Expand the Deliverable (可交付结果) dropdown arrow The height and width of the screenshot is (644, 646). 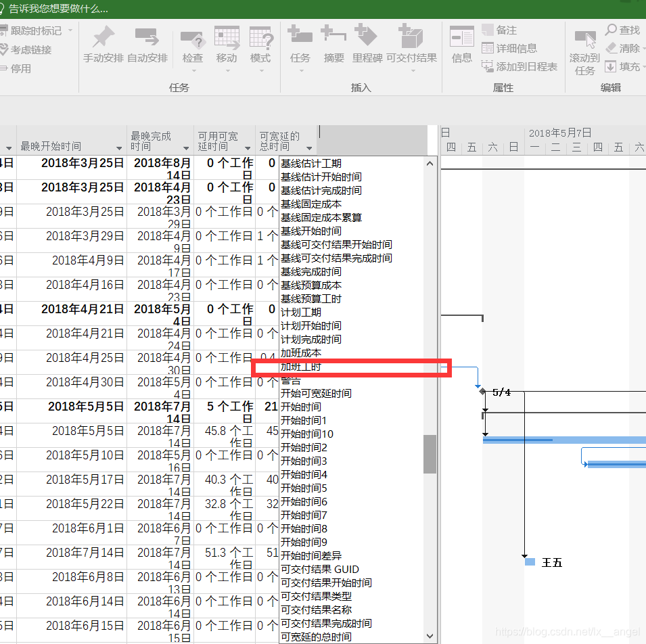pyautogui.click(x=413, y=71)
